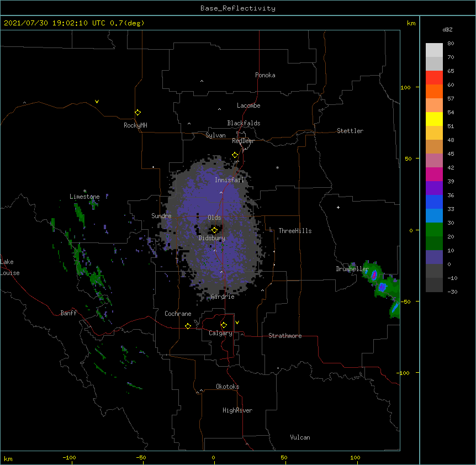This screenshot has width=476, height=465.
Task: Pick the light grey 80 dBZ legend swatch
Action: 434,50
